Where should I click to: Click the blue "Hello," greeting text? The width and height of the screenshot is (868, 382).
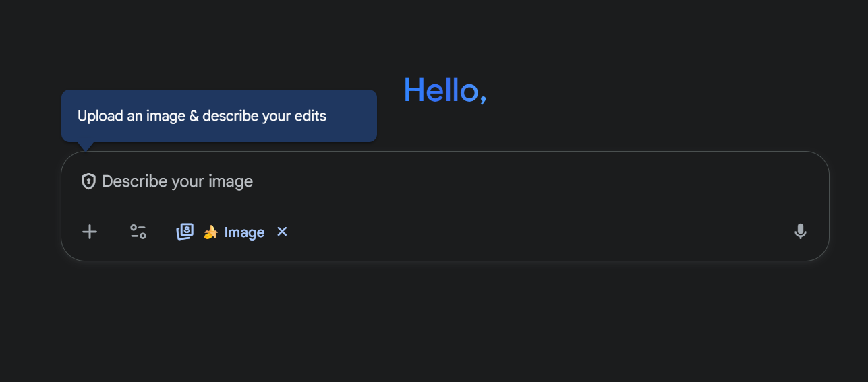(x=444, y=90)
